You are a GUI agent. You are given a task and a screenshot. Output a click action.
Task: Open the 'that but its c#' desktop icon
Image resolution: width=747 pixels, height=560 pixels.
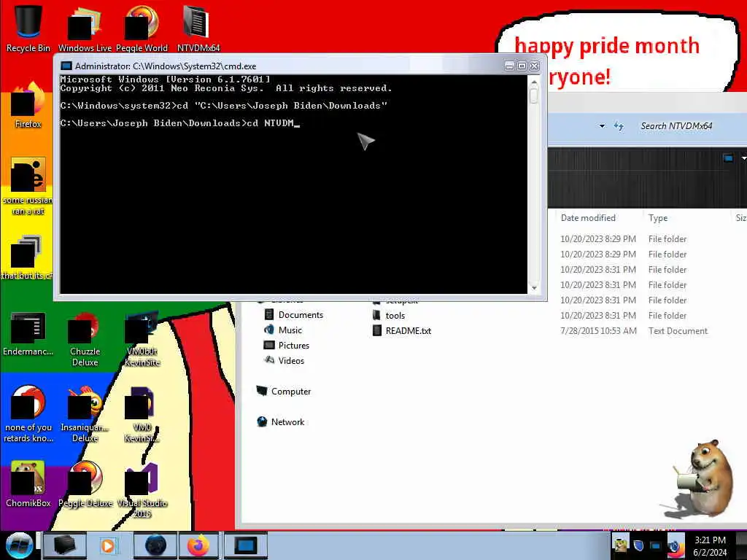click(27, 257)
